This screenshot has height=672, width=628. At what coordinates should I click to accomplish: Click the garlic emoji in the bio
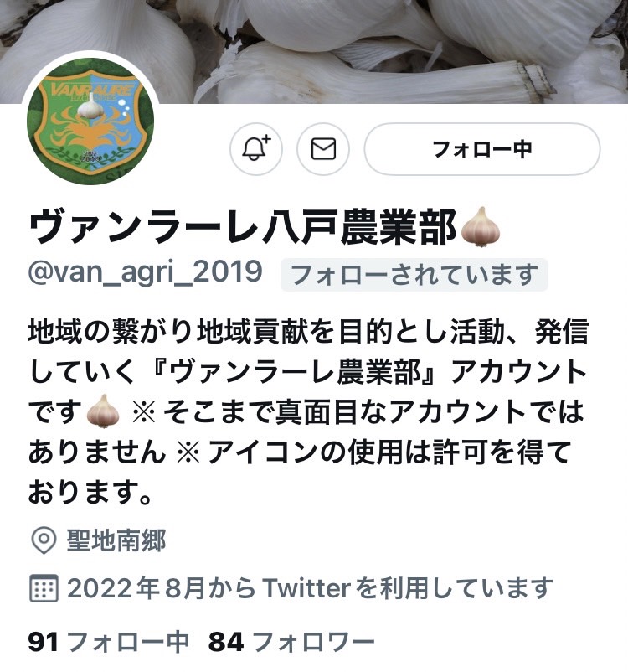103,411
